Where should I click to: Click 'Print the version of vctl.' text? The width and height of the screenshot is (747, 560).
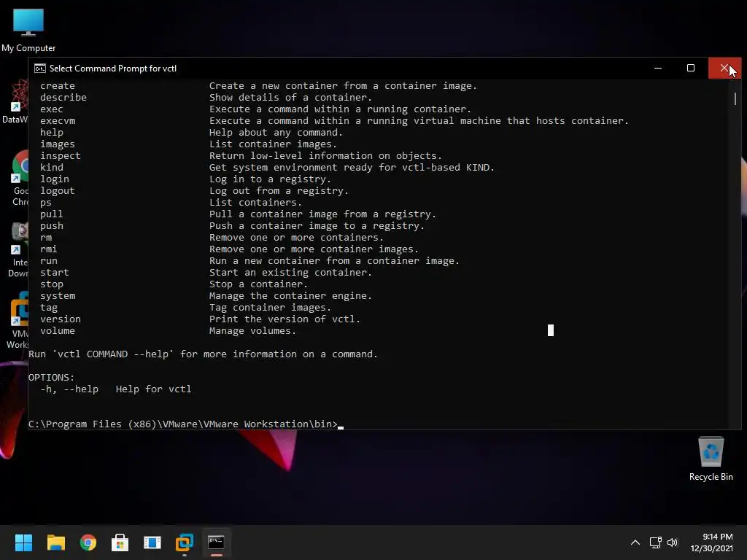[x=285, y=319]
